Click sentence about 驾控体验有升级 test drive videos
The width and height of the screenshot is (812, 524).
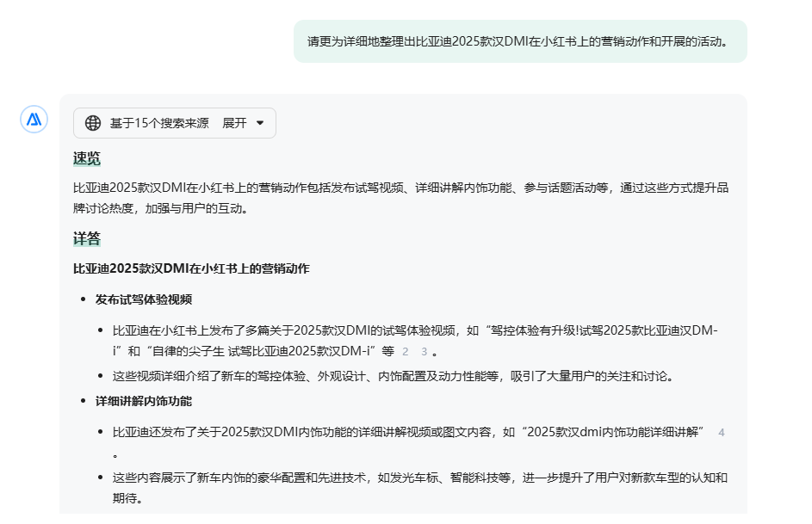point(415,341)
